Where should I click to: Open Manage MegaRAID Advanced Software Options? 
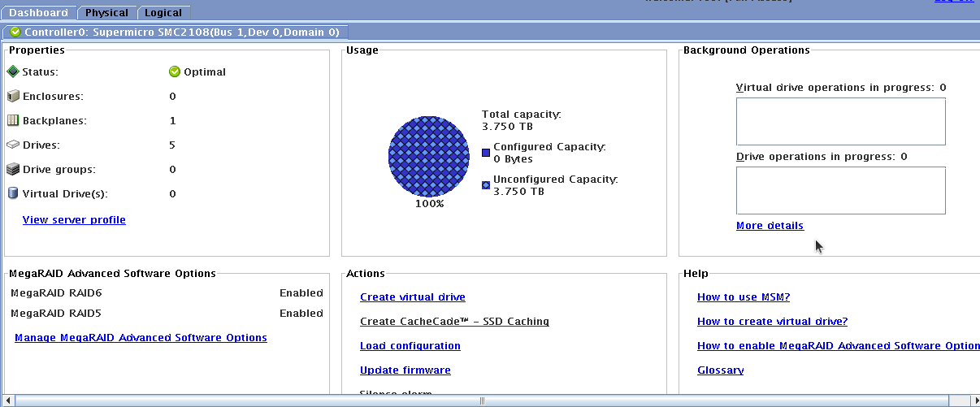coord(141,337)
